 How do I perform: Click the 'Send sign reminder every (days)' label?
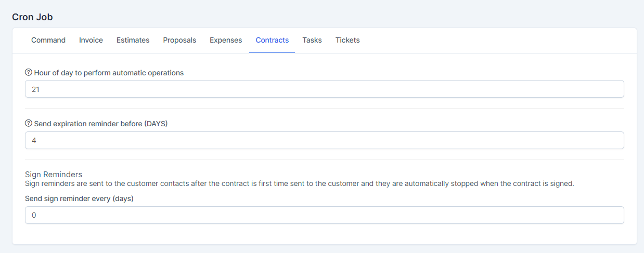(x=79, y=198)
